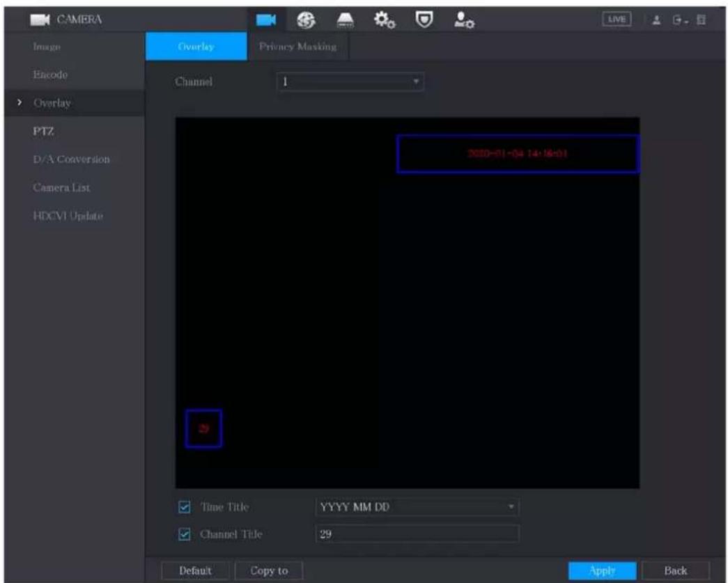The width and height of the screenshot is (728, 583).
Task: Click the user profile icon
Action: point(656,20)
